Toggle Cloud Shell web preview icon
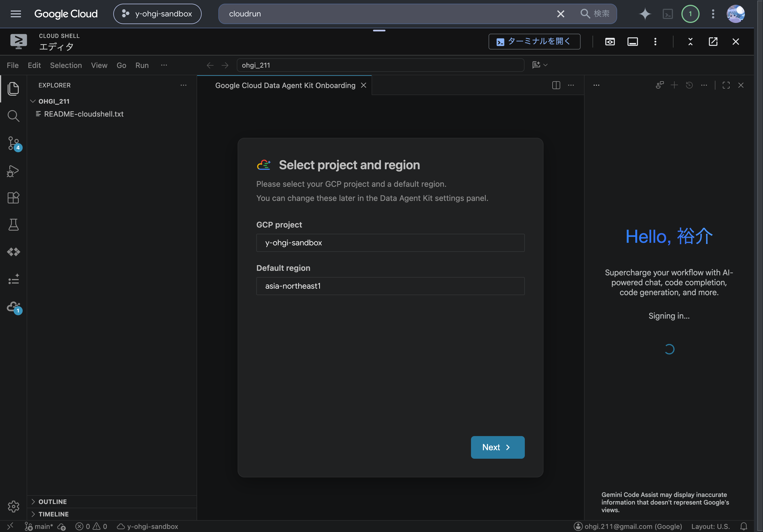 610,42
